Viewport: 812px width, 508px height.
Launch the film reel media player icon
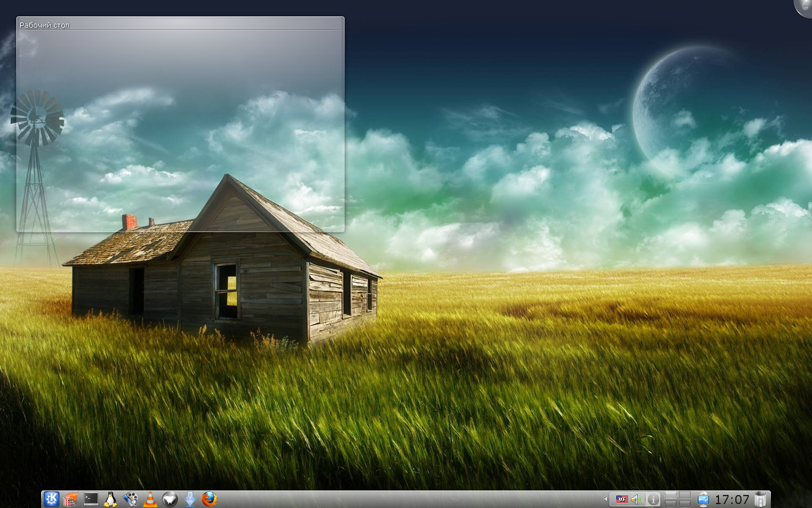point(130,499)
